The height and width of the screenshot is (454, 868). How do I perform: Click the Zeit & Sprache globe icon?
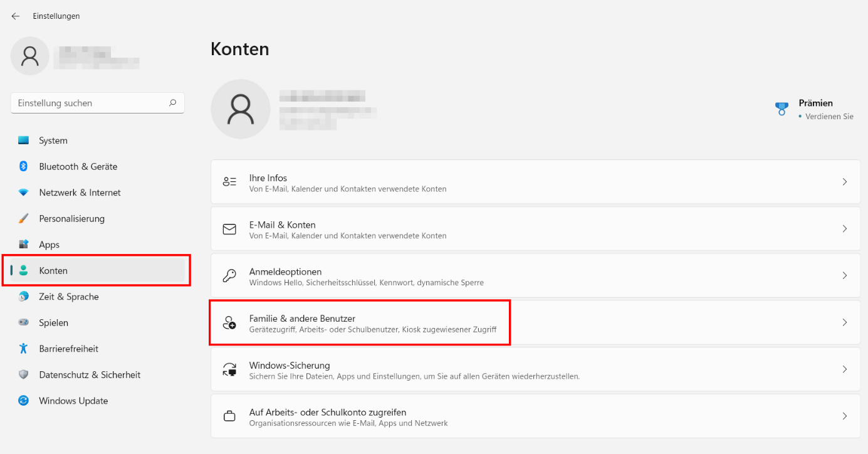click(x=24, y=297)
